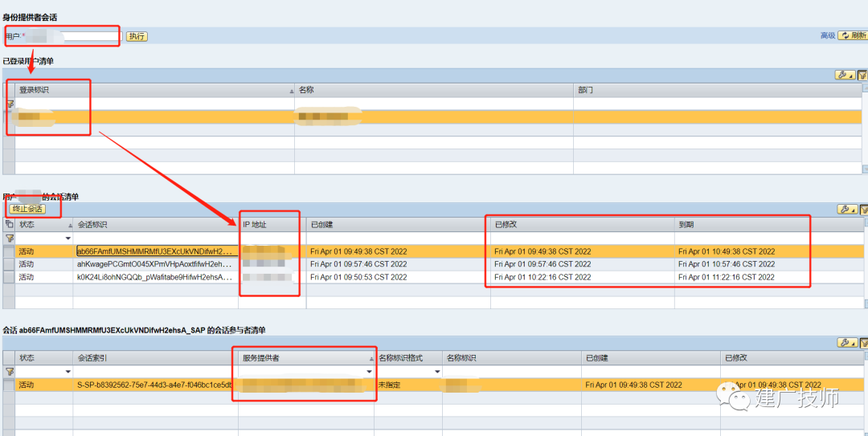This screenshot has height=436, width=868.
Task: Select session ID ahKwagePCGmtO045XPmVHpAoxtfifwH2eh...
Action: pos(156,264)
